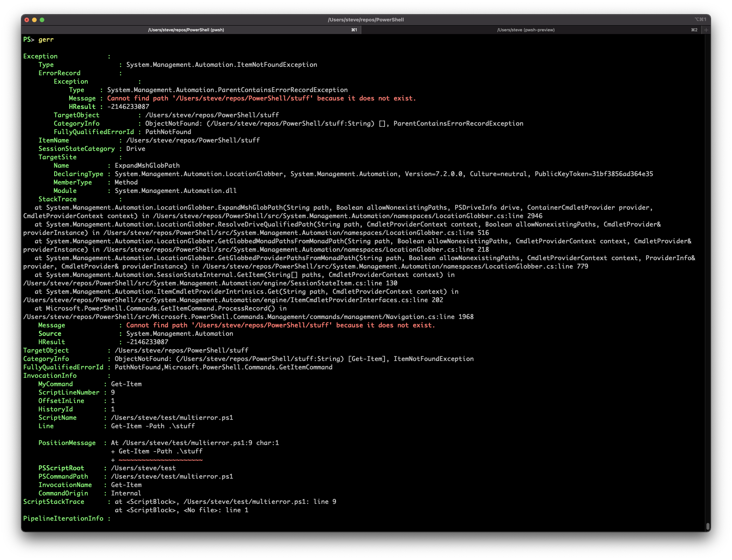Click 'LocationGlobber.cs:line 779' in stack trace

pos(536,266)
